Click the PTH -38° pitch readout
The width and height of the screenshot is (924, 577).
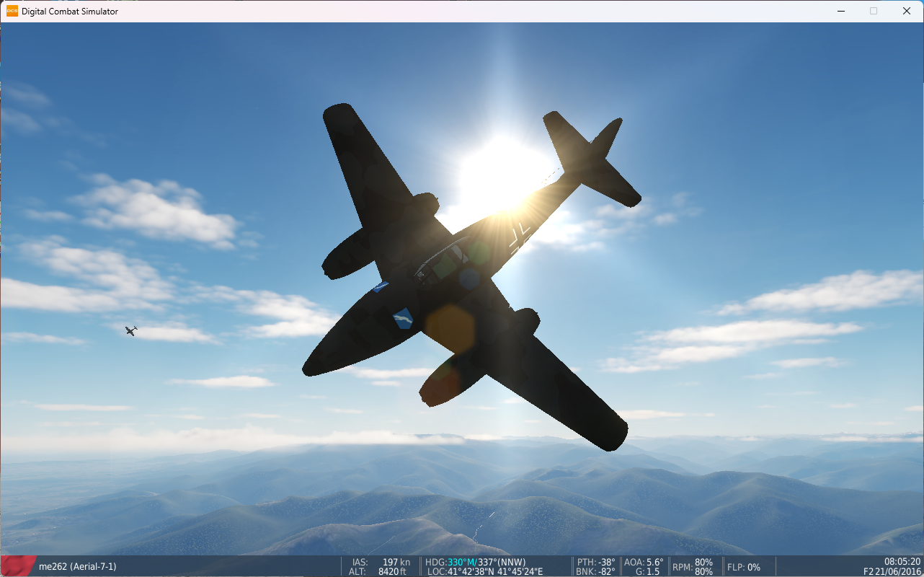tap(596, 562)
